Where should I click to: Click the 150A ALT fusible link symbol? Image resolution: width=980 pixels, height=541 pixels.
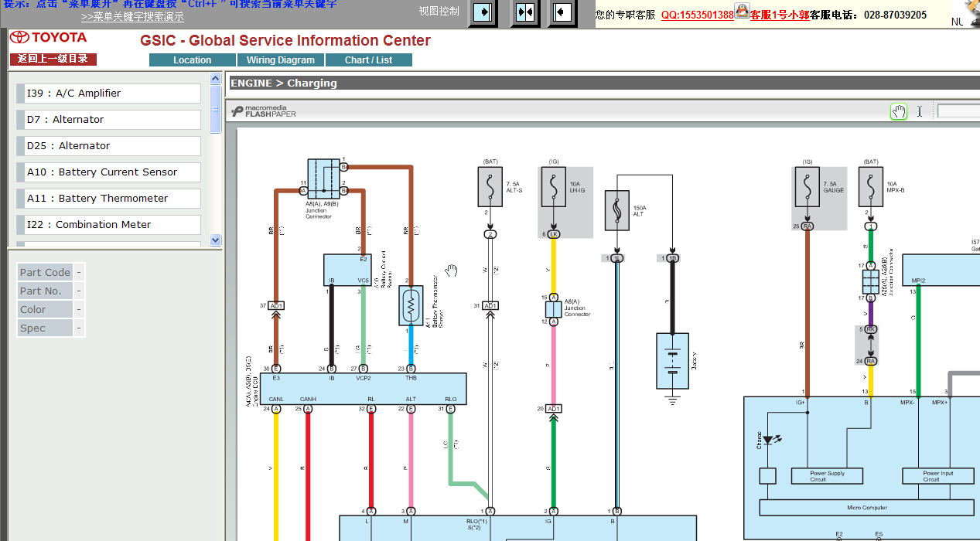[616, 210]
